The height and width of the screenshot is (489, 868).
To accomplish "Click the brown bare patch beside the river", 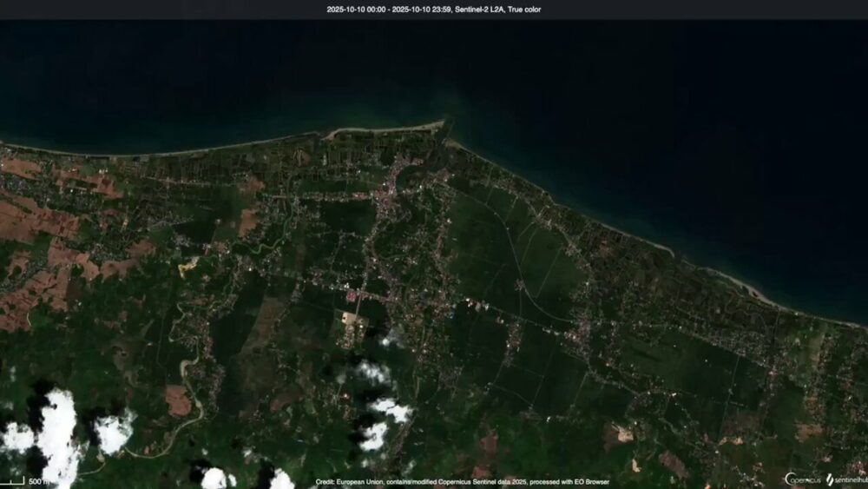I will click(178, 400).
